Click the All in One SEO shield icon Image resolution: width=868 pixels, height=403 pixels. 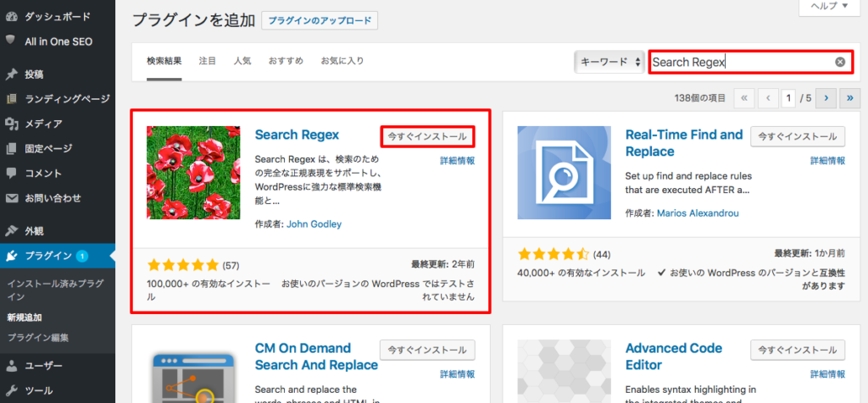(11, 41)
